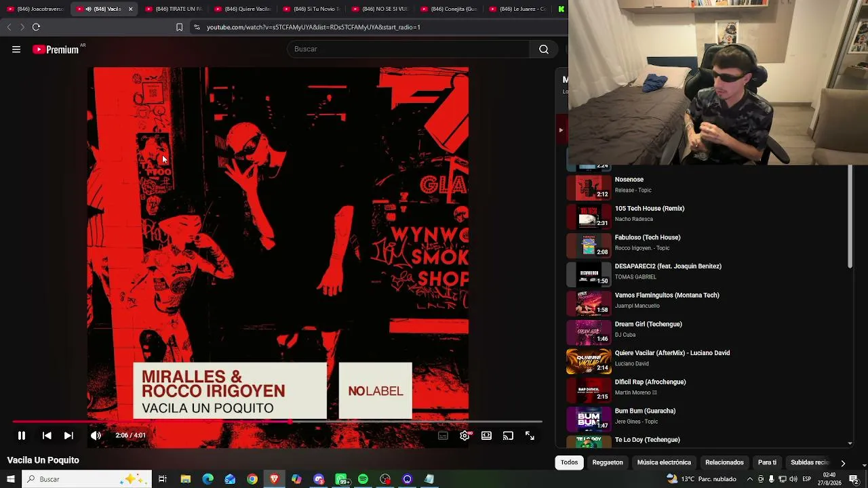Image resolution: width=868 pixels, height=488 pixels.
Task: Switch to the Quiere Vacilar tab
Action: tap(242, 9)
